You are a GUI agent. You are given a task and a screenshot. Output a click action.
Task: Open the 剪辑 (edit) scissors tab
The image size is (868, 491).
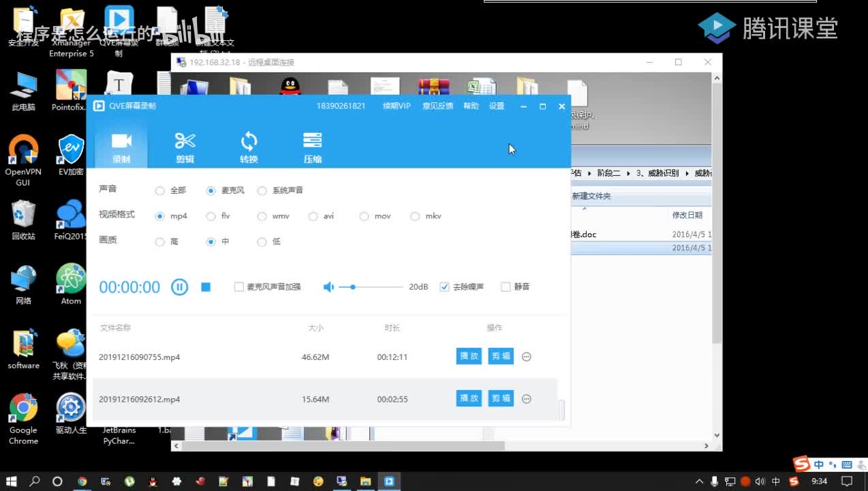coord(185,147)
